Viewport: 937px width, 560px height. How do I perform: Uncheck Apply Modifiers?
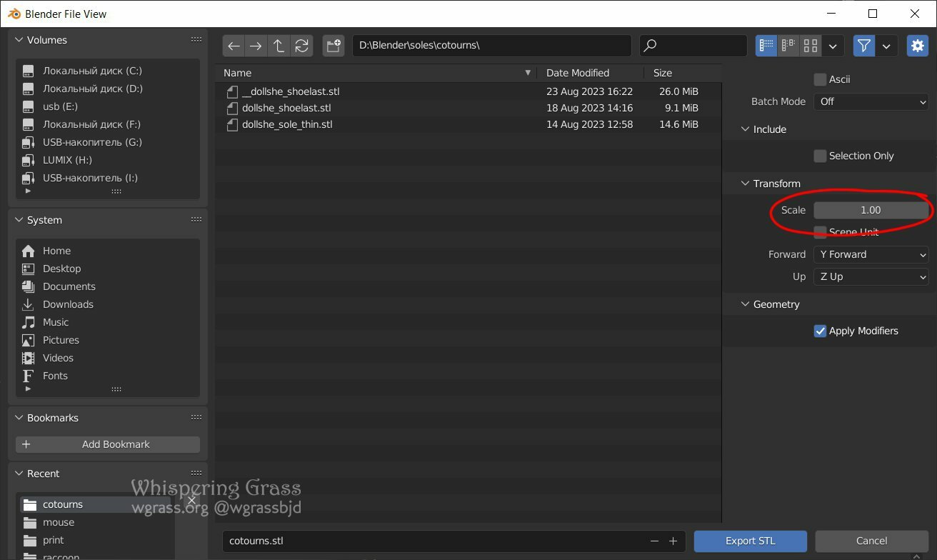[x=820, y=331]
